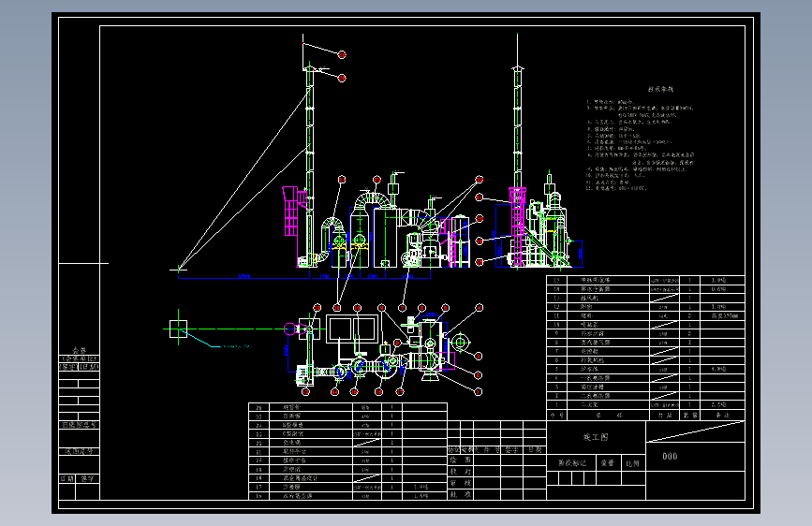Select the '技术要求' heading above the notes
The height and width of the screenshot is (526, 812).
pos(661,89)
